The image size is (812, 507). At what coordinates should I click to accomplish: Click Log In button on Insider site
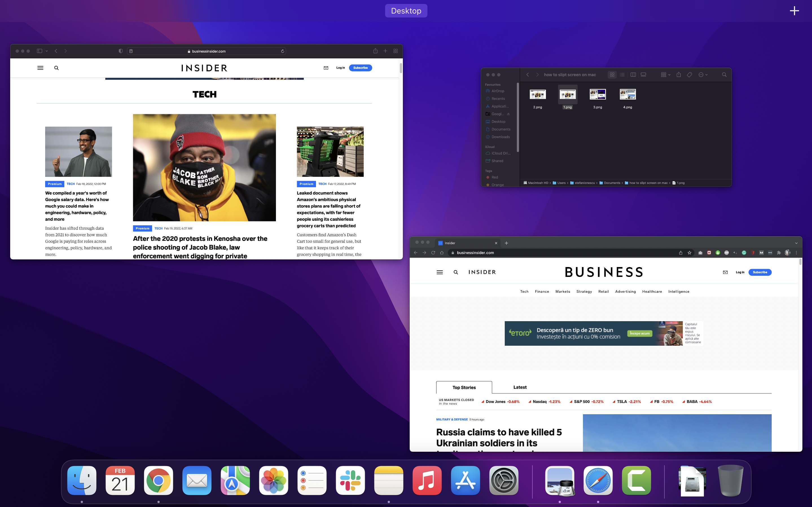tap(341, 68)
